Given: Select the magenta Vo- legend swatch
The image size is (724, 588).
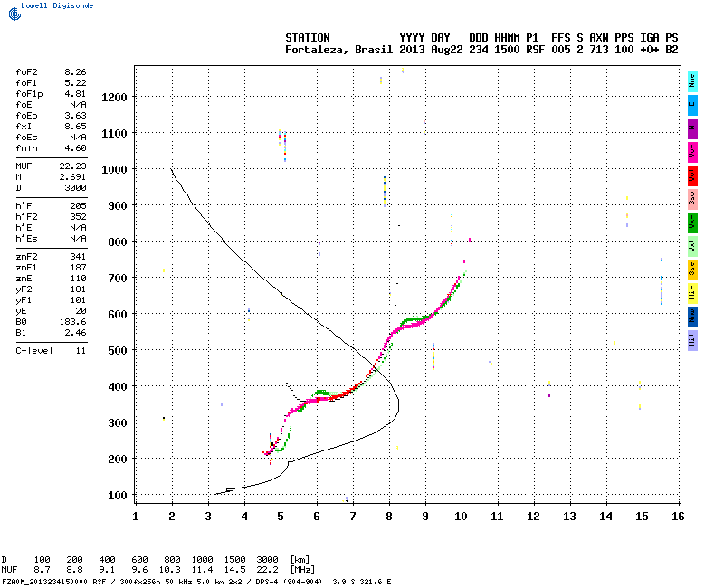Looking at the screenshot, I should (x=692, y=151).
